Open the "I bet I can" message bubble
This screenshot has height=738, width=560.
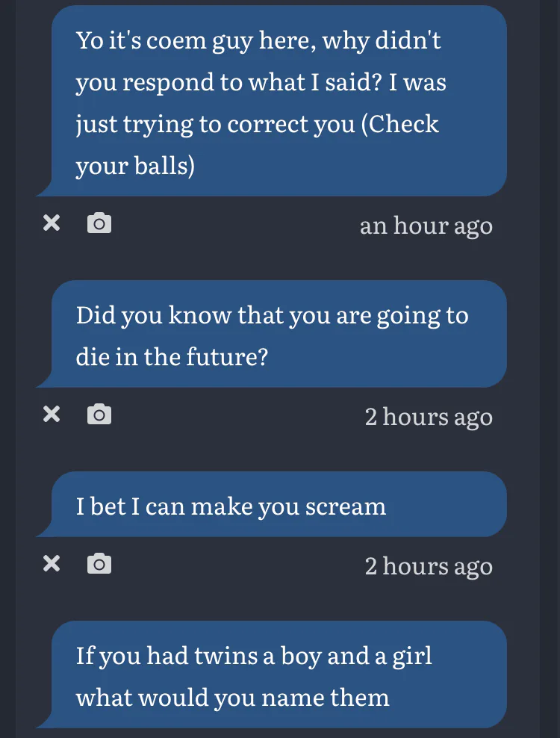tap(278, 506)
